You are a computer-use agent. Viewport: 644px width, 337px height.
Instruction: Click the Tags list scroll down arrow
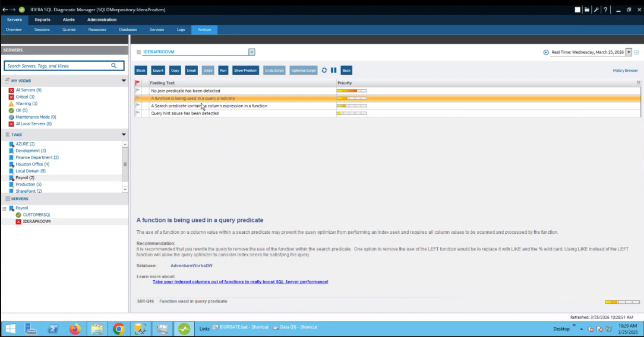(x=125, y=189)
